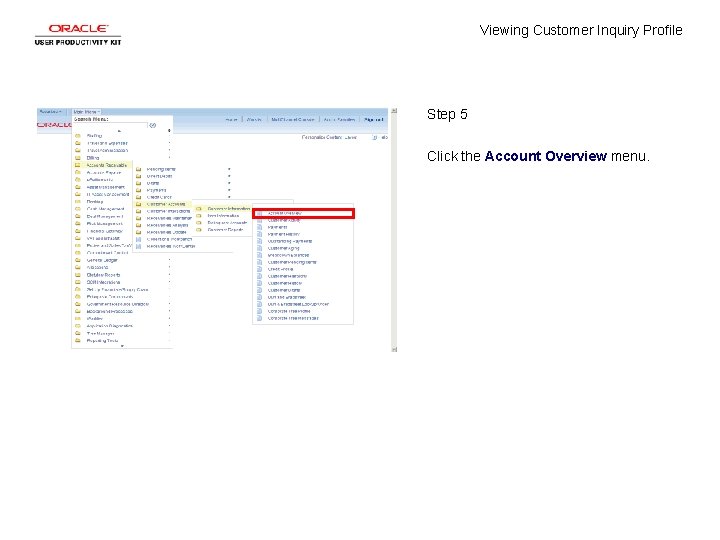The width and height of the screenshot is (720, 540).
Task: Select Accounts Receivable in Main Menu
Action: click(x=107, y=165)
